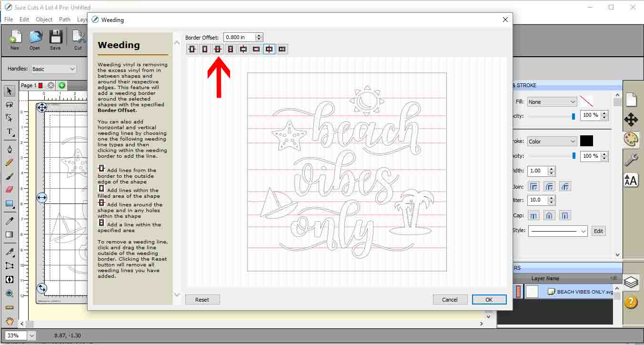The height and width of the screenshot is (345, 644).
Task: Open the Text AA panel
Action: pos(631,180)
